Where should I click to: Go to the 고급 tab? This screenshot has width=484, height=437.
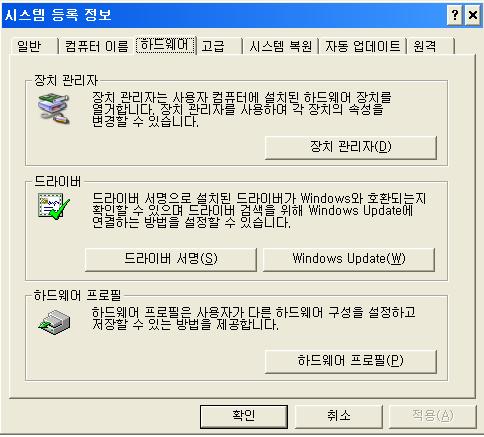(x=219, y=46)
